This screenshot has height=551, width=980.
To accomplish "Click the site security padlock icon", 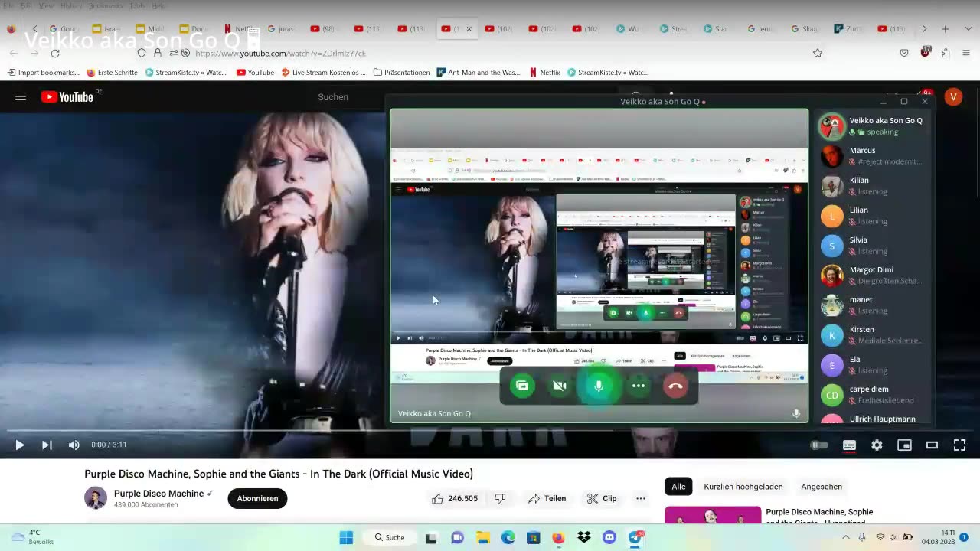I will tap(158, 53).
